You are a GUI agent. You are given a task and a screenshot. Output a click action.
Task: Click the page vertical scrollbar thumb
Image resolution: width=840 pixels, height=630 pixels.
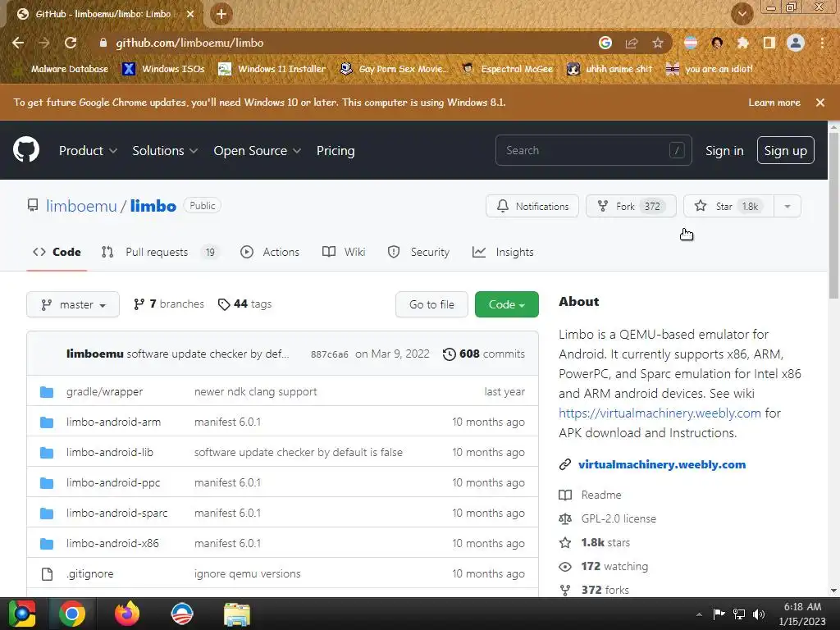[x=833, y=216]
